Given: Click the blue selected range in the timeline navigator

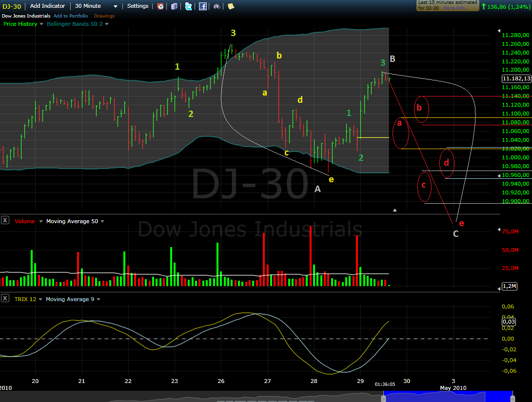Looking at the screenshot, I should 448,397.
